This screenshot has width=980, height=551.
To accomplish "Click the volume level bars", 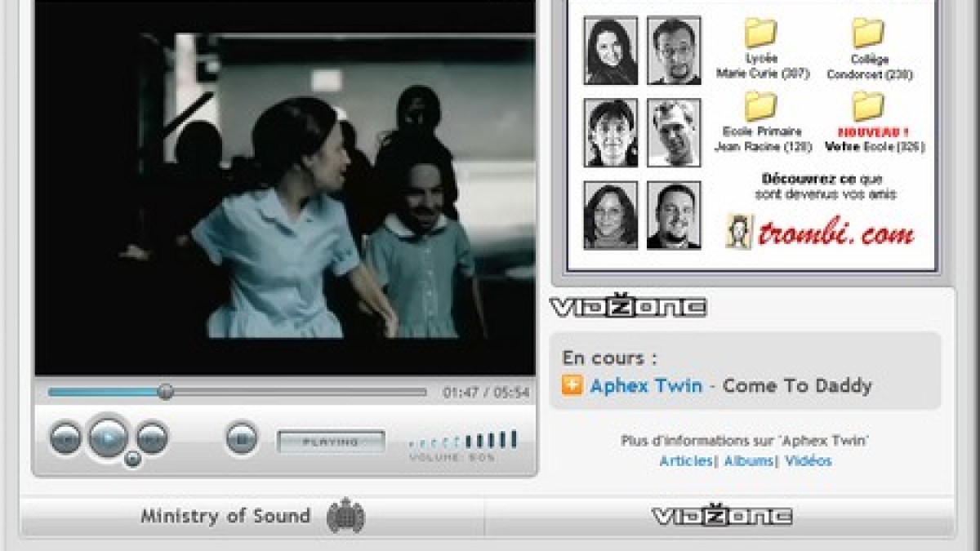I will (x=462, y=440).
